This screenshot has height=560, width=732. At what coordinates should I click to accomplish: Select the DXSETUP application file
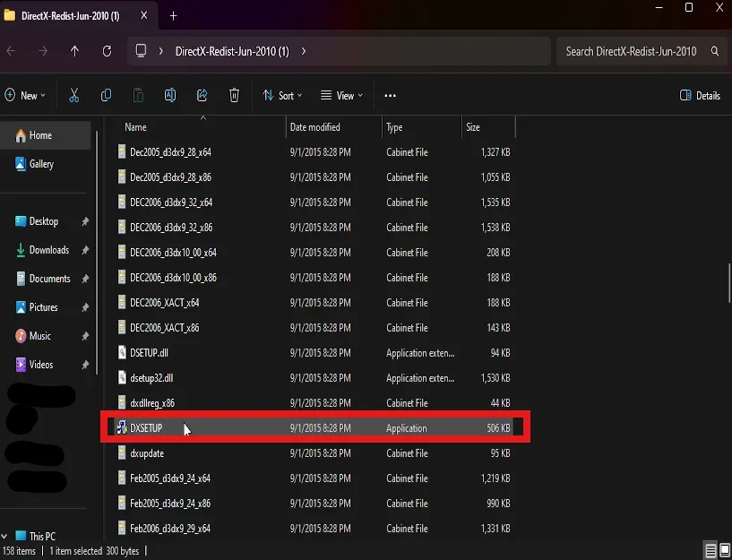[x=146, y=428]
